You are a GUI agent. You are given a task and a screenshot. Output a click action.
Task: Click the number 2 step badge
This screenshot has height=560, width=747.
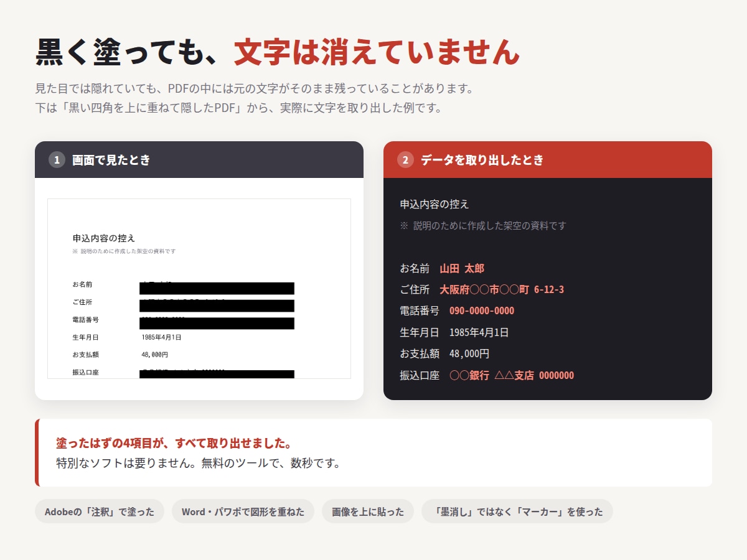pos(405,160)
